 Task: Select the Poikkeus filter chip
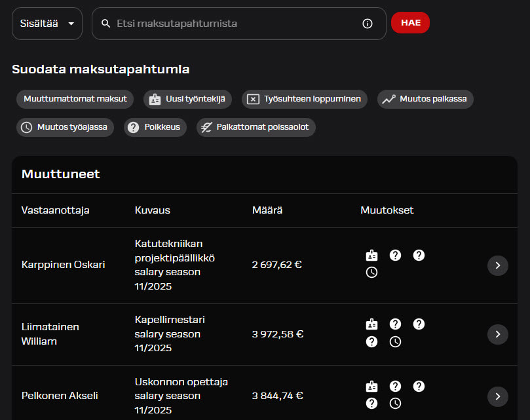point(155,128)
